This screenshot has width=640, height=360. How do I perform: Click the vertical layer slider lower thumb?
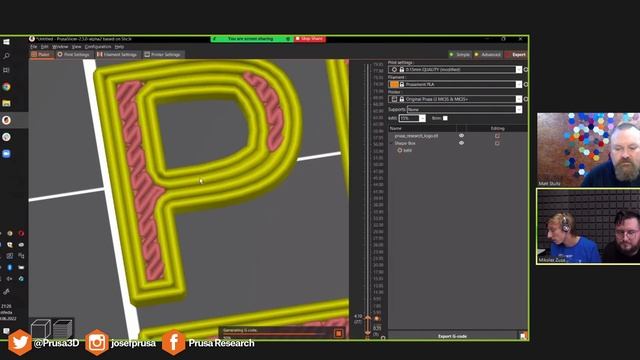point(368,332)
